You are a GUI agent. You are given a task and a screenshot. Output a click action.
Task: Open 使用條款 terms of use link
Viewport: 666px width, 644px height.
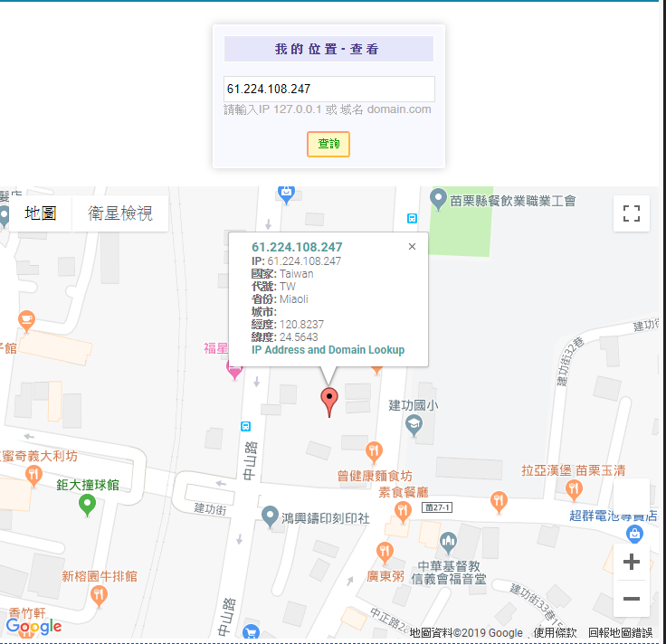click(555, 632)
